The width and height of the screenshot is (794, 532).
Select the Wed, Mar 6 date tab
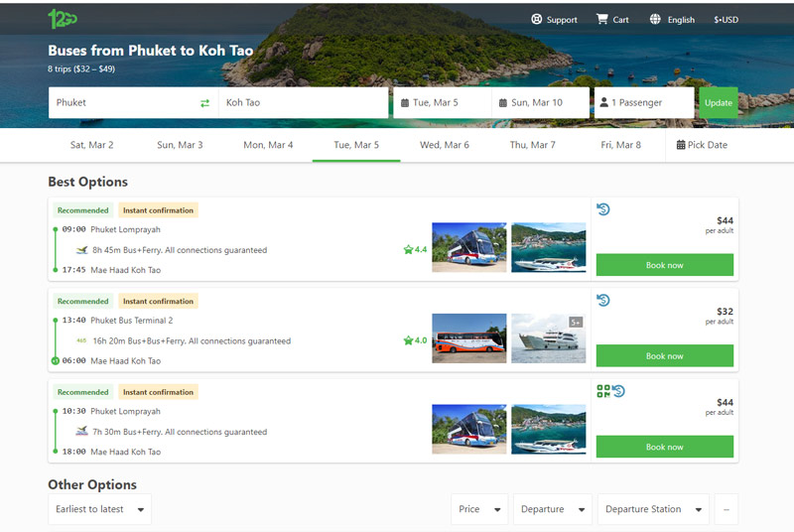[444, 145]
